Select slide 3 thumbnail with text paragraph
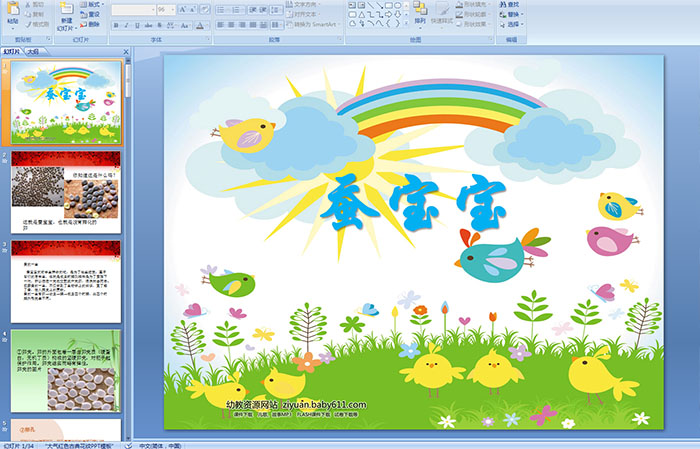The width and height of the screenshot is (700, 449). point(66,281)
